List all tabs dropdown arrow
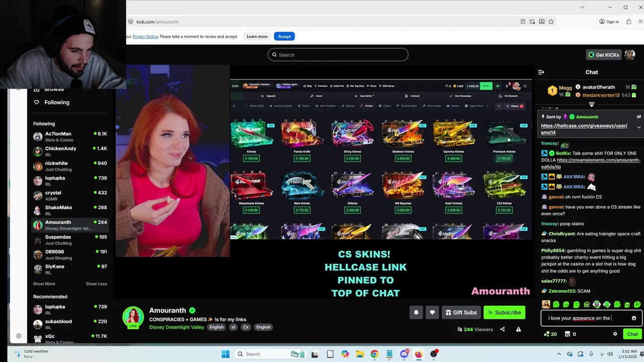644x362 pixels. (582, 7)
